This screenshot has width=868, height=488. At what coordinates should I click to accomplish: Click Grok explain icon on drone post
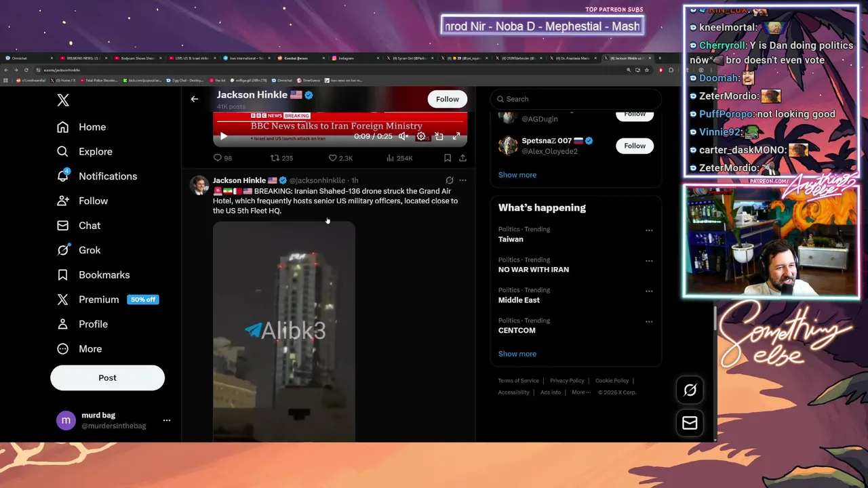pyautogui.click(x=449, y=180)
